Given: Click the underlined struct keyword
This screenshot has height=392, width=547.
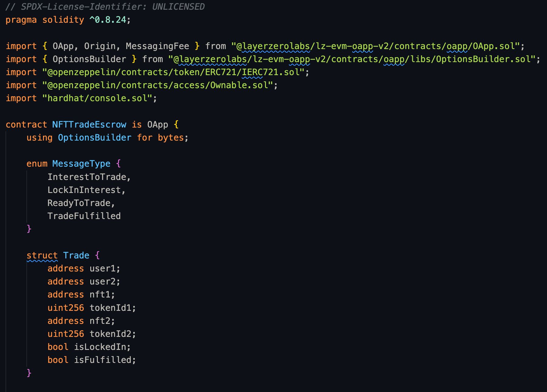Looking at the screenshot, I should coord(42,255).
